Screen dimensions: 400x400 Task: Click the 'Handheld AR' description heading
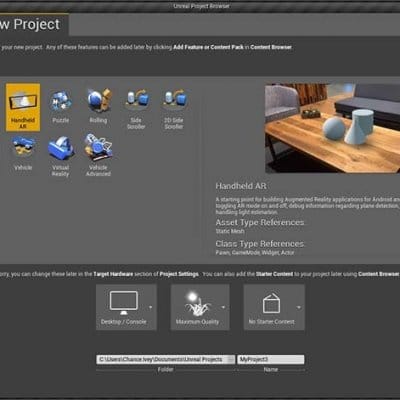241,186
